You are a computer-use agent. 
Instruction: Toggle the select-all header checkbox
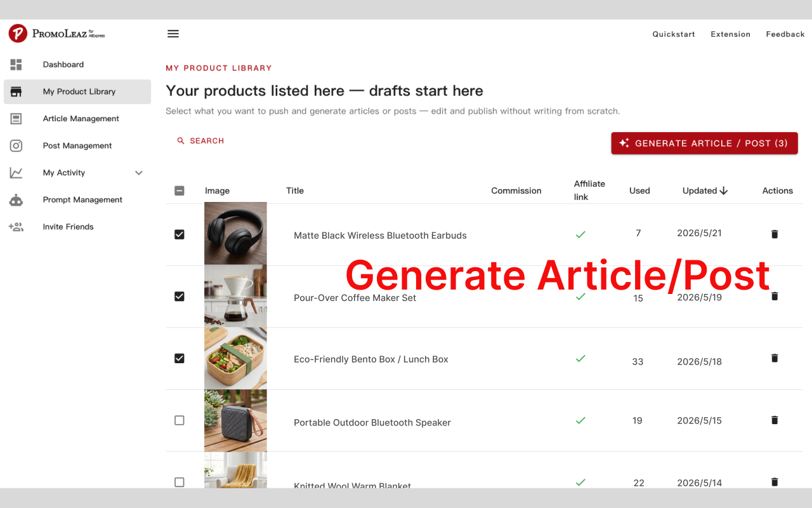point(180,190)
